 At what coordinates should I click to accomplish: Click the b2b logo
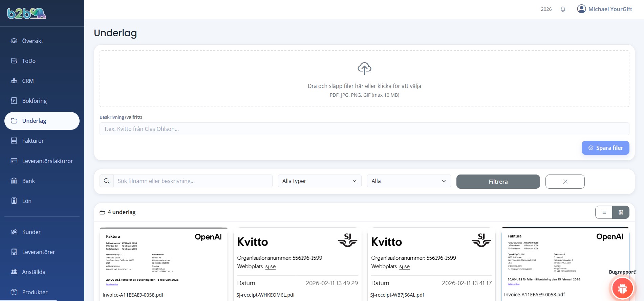tap(26, 13)
